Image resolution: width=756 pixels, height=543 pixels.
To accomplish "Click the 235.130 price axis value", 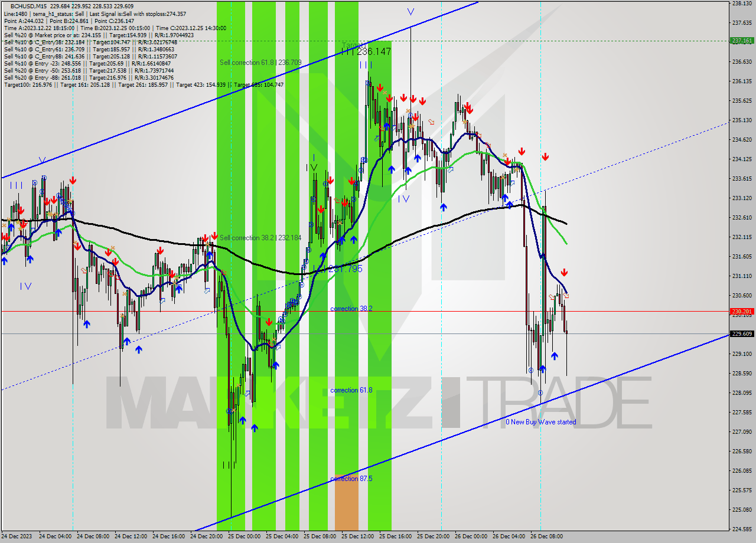I will coord(742,120).
